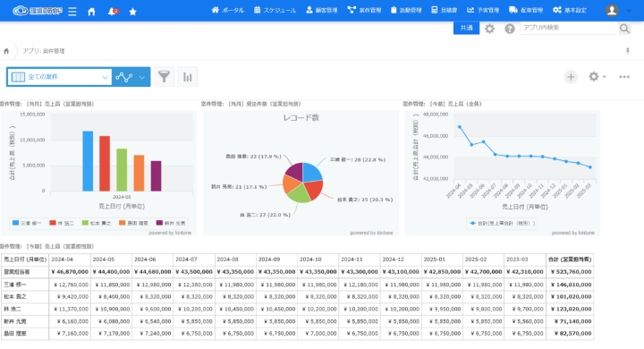
Task: Open the 顧客管理 menu item
Action: pyautogui.click(x=322, y=10)
